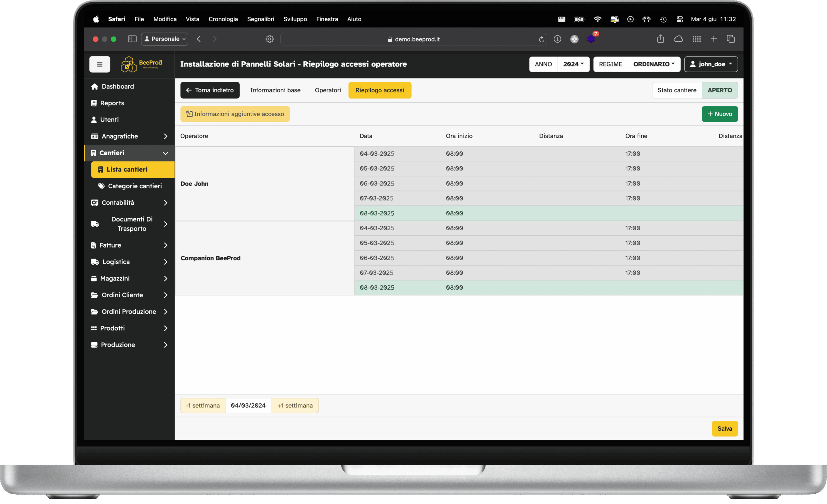Viewport: 827px width, 504px height.
Task: Open the Cronologia menu in menu bar
Action: coord(223,19)
